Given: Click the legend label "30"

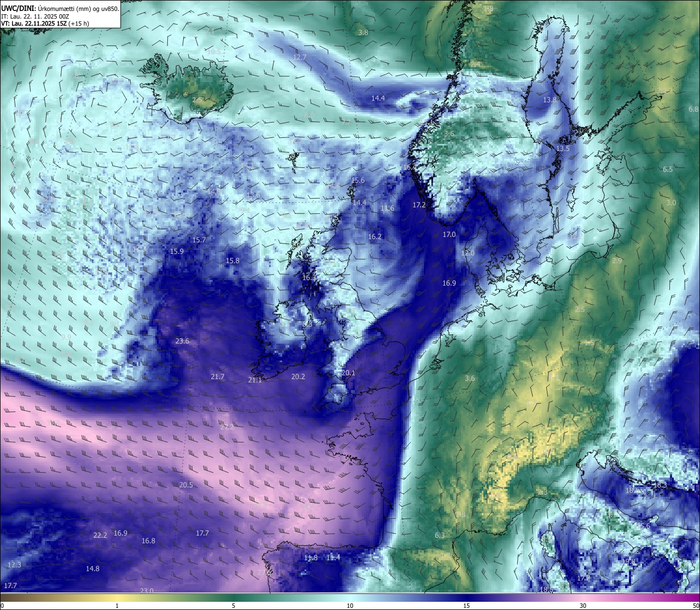Looking at the screenshot, I should (583, 606).
